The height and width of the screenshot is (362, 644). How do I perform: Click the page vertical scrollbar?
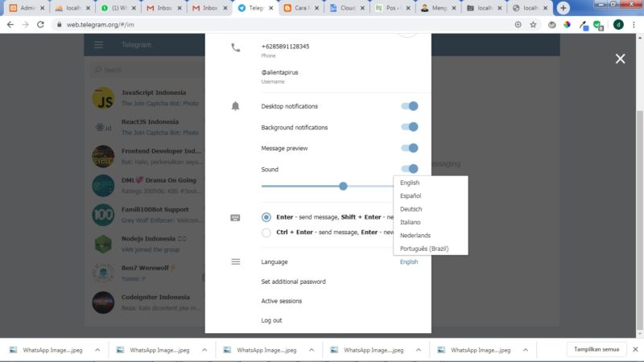[x=639, y=220]
